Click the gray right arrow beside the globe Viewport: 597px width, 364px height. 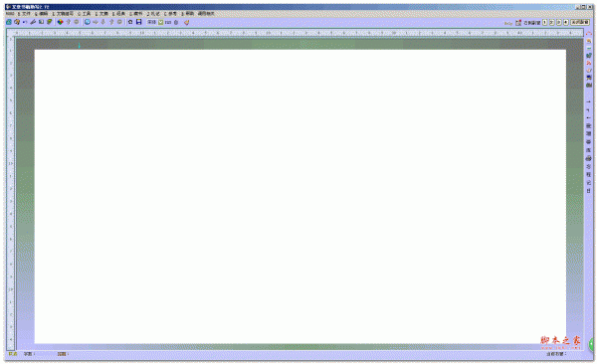click(96, 22)
